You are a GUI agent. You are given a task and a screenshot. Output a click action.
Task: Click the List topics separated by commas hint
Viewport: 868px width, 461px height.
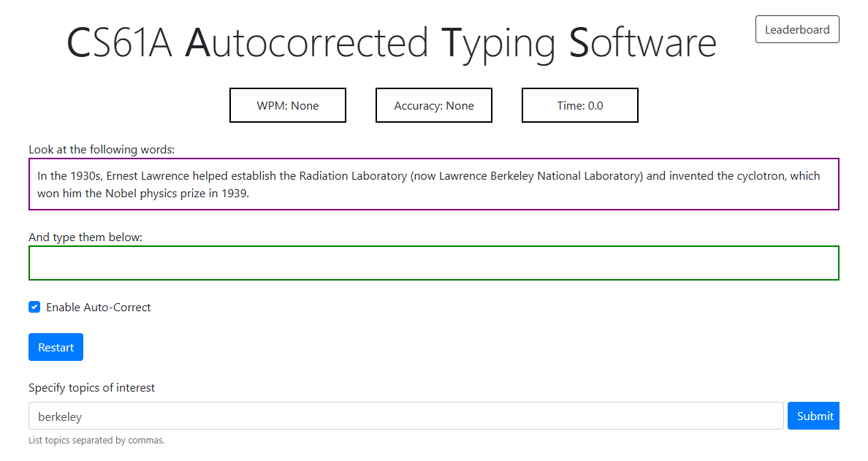click(x=97, y=441)
